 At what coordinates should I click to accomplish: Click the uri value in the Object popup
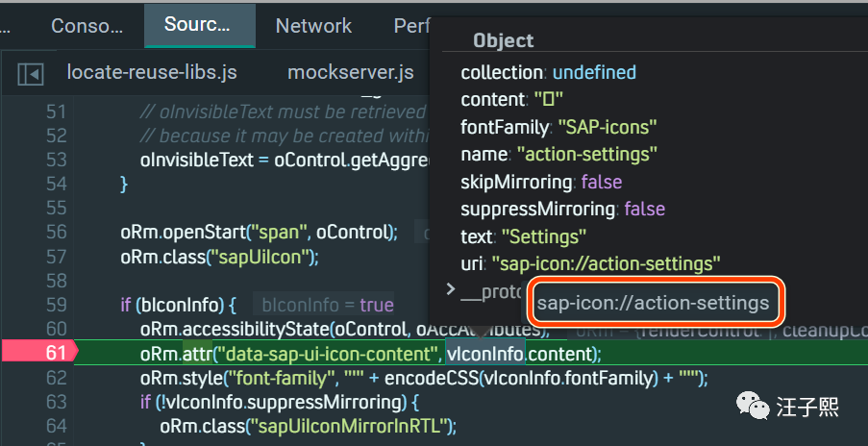(606, 263)
